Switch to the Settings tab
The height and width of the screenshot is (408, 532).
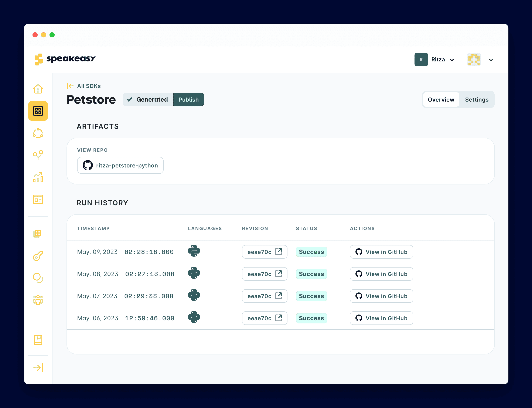(477, 99)
